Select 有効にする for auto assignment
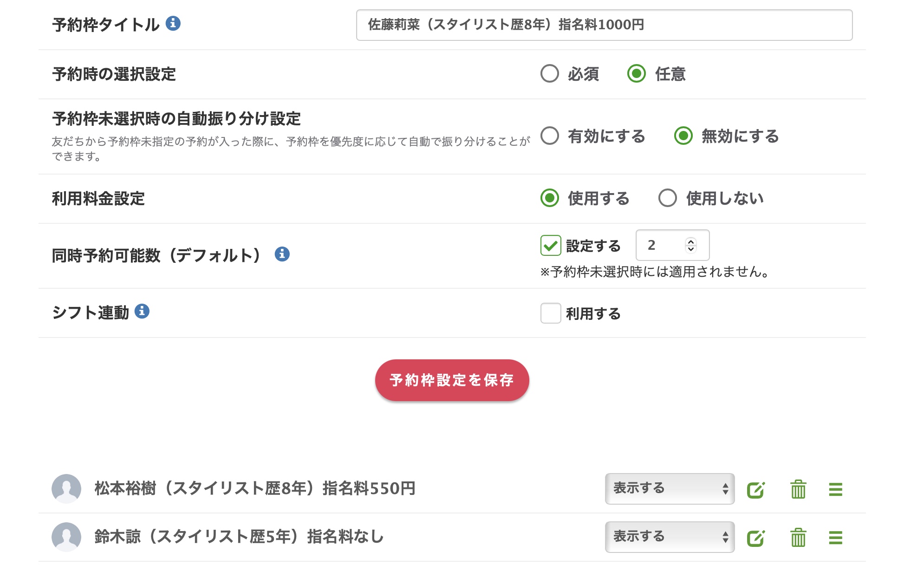 [550, 136]
